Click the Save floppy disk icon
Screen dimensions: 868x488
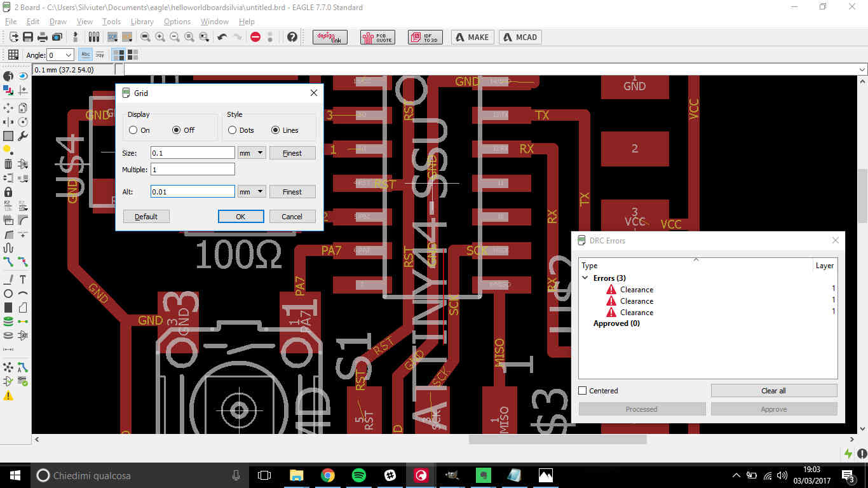pos(28,37)
